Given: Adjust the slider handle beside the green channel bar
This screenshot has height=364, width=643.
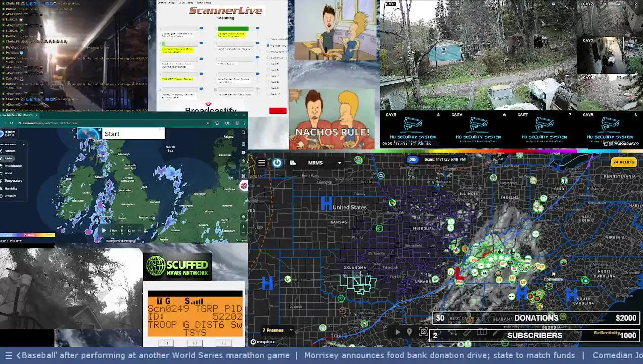Looking at the screenshot, I should pyautogui.click(x=257, y=28).
